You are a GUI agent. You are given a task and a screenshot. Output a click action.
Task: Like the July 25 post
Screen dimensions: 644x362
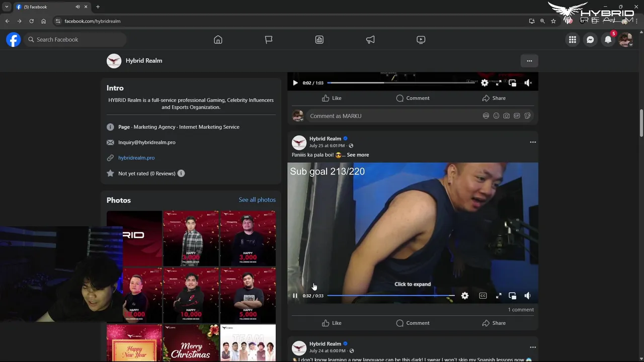click(332, 323)
